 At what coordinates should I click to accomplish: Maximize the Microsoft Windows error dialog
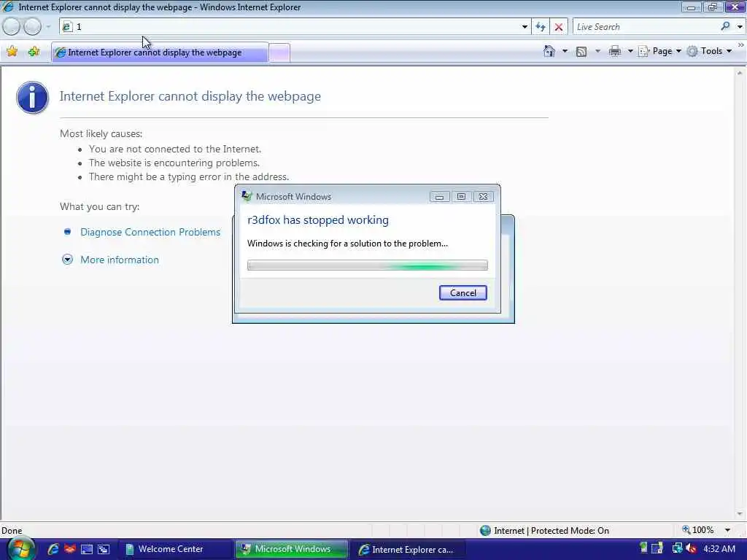[x=461, y=197]
